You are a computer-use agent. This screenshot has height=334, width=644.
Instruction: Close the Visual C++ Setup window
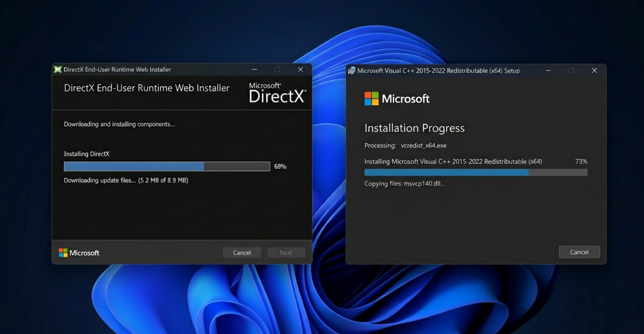click(x=594, y=71)
